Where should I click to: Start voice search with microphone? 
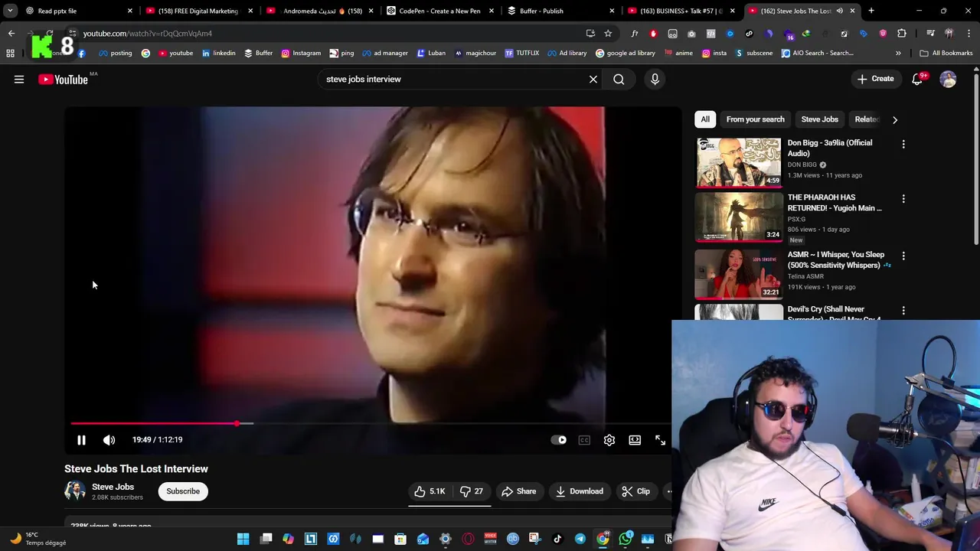pyautogui.click(x=655, y=79)
